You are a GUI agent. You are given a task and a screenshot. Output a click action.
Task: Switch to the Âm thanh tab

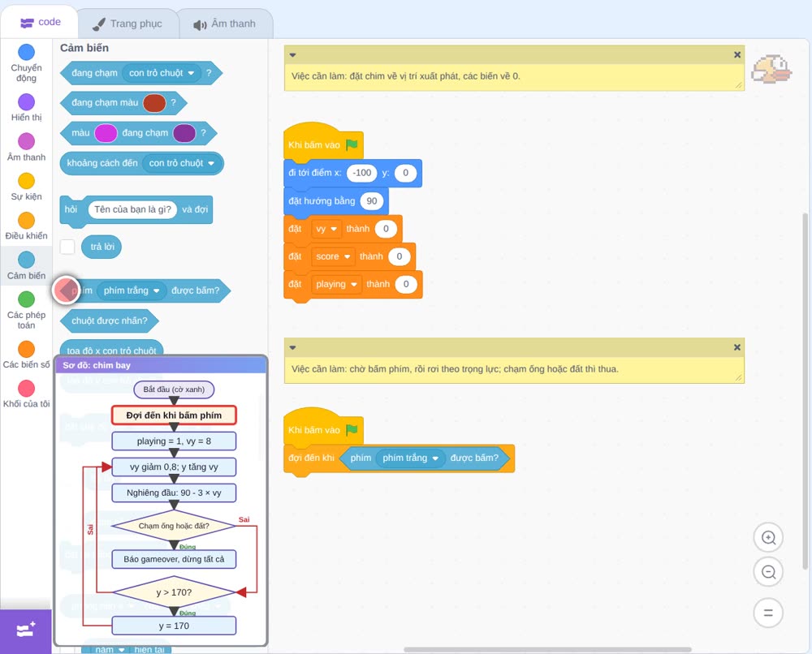coord(225,24)
